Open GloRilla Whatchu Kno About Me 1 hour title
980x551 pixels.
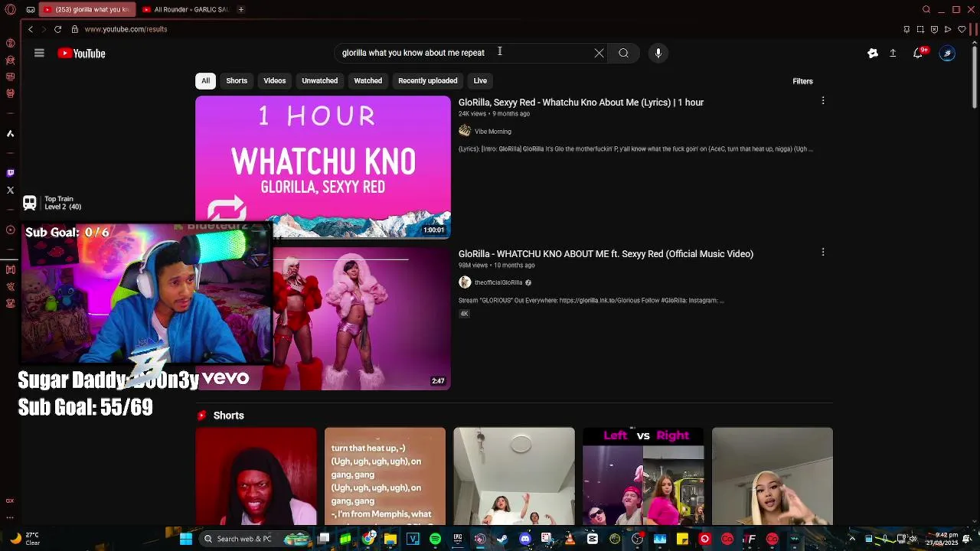click(x=581, y=102)
